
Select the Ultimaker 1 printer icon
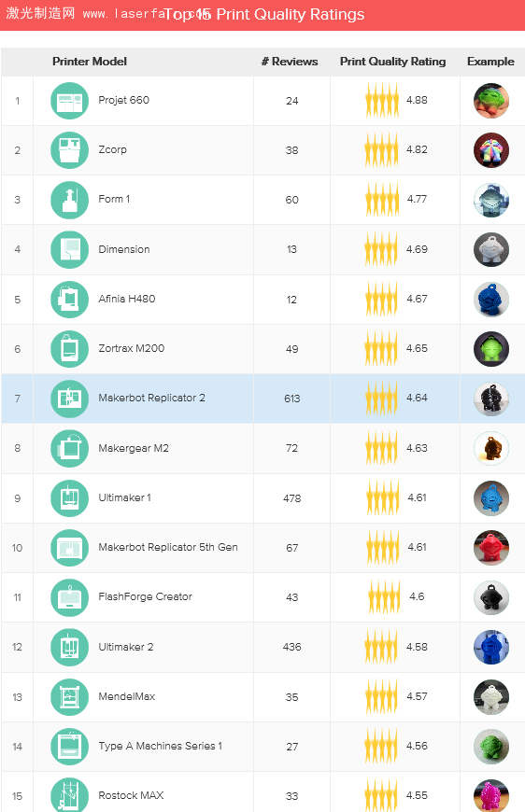tap(69, 498)
